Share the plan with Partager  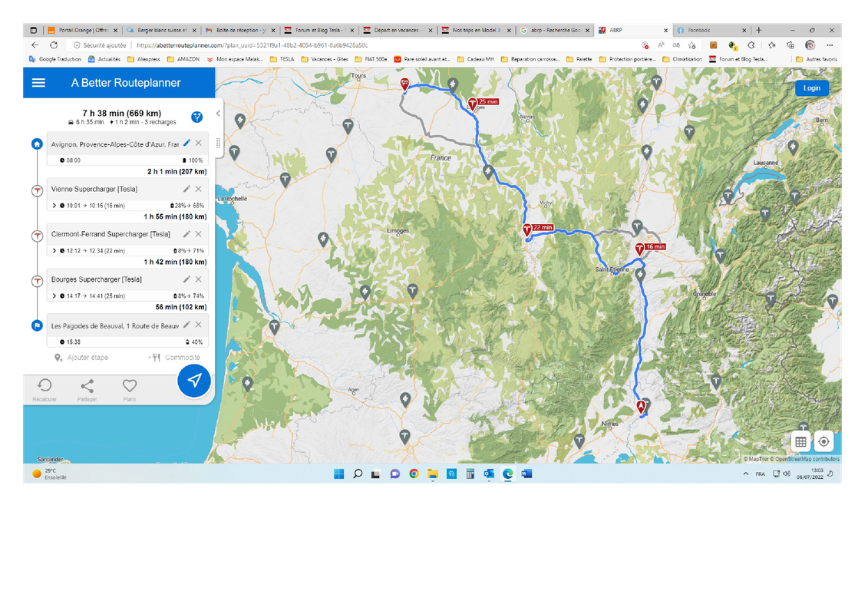point(87,390)
